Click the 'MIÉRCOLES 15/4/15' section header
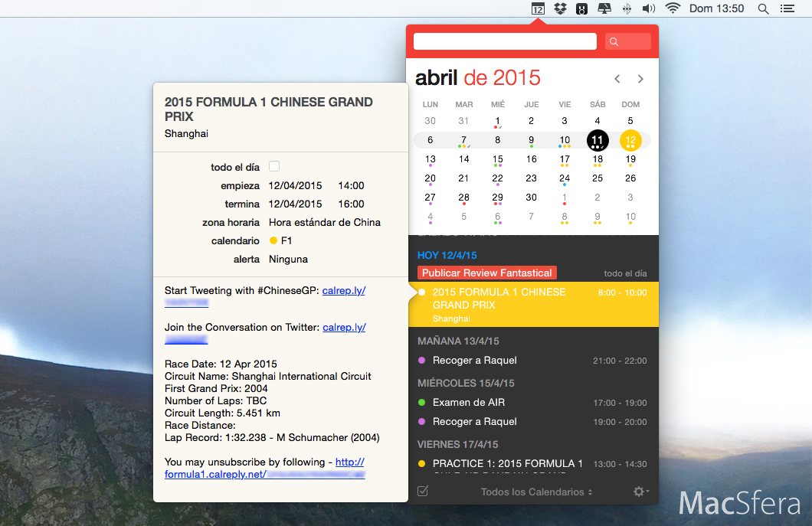 point(466,383)
